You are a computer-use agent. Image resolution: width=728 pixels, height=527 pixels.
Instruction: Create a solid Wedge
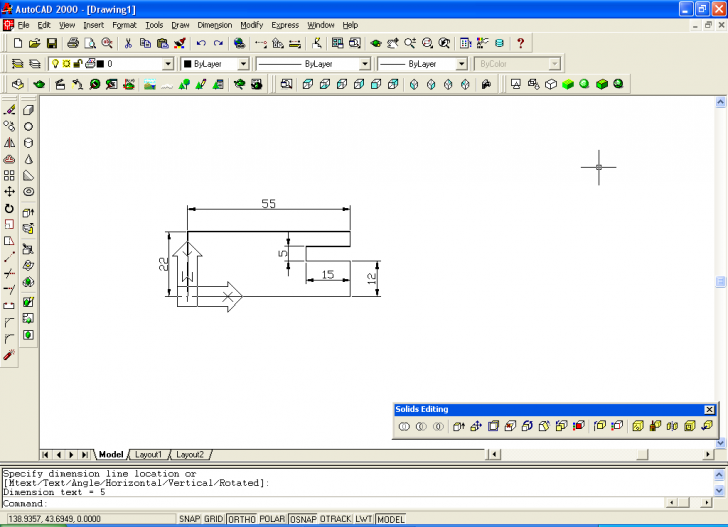pos(28,176)
